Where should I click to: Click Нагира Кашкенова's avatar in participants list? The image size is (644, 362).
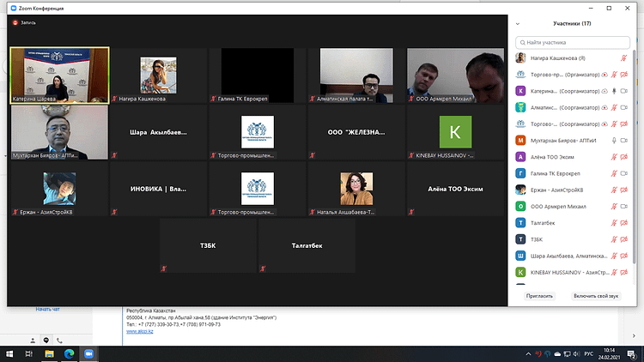coord(520,58)
